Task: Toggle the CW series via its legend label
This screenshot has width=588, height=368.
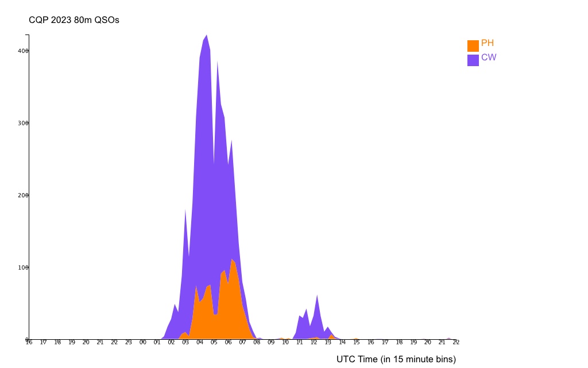Action: click(x=489, y=57)
